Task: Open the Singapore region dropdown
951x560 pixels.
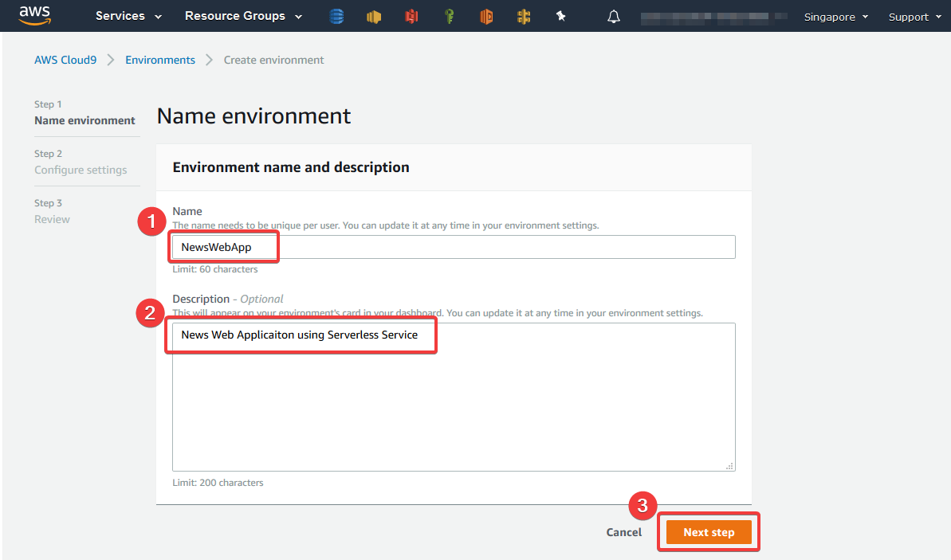Action: [x=835, y=17]
